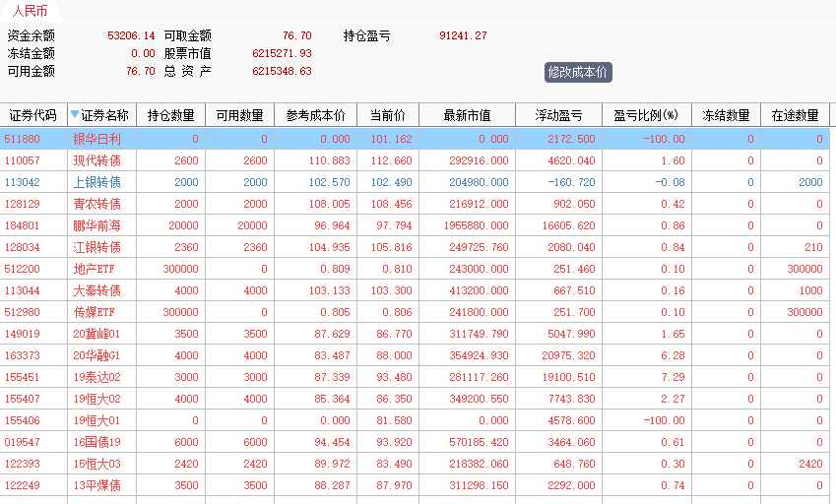The height and width of the screenshot is (504, 836).
Task: Click security code 512980 for 传媒ETF
Action: [23, 312]
